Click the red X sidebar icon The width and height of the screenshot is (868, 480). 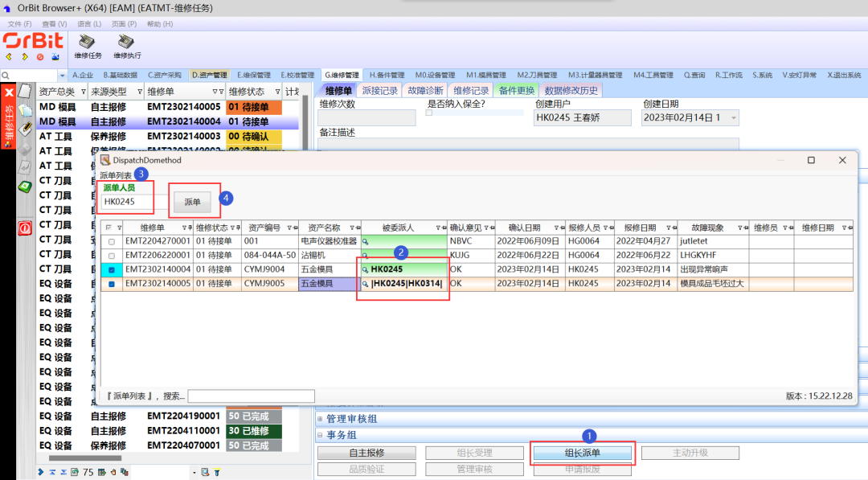point(9,94)
